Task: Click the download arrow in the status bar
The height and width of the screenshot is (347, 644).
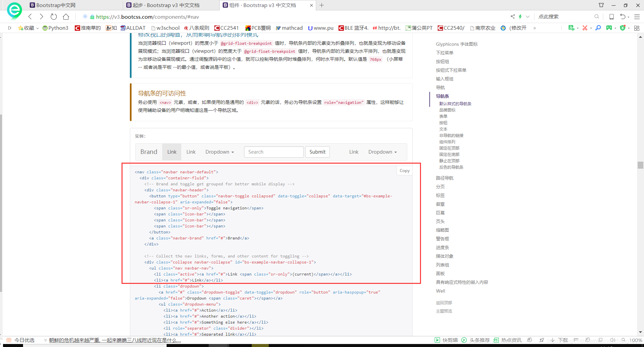Action: tap(553, 340)
